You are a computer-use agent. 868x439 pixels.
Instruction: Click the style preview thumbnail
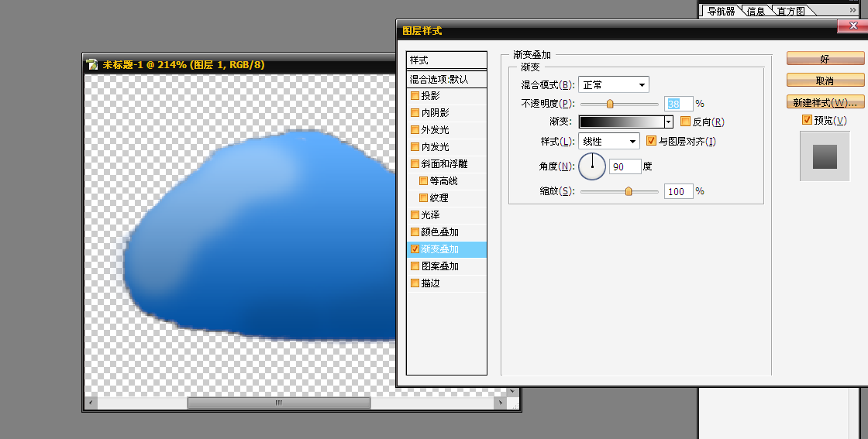(x=825, y=156)
